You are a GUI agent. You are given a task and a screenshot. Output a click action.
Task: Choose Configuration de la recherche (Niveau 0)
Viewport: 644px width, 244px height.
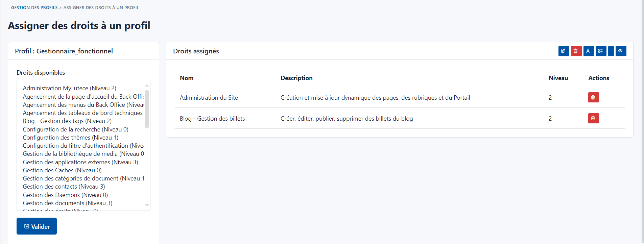(76, 129)
